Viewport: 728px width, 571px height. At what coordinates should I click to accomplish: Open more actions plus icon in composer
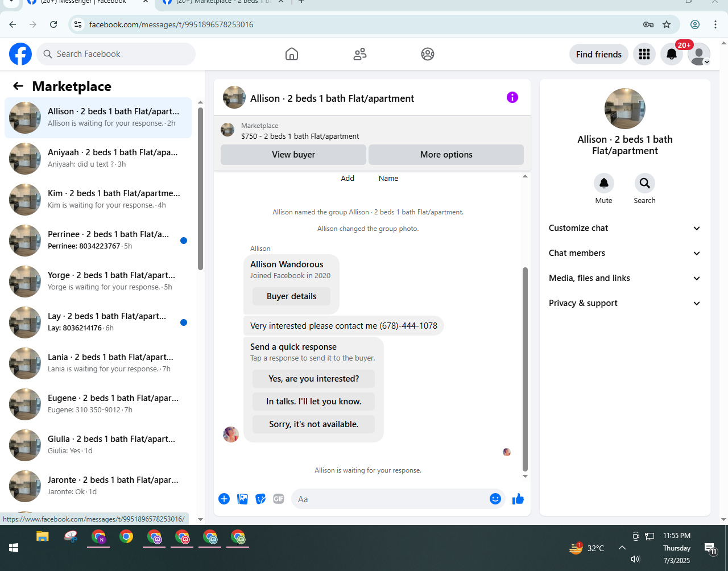224,499
